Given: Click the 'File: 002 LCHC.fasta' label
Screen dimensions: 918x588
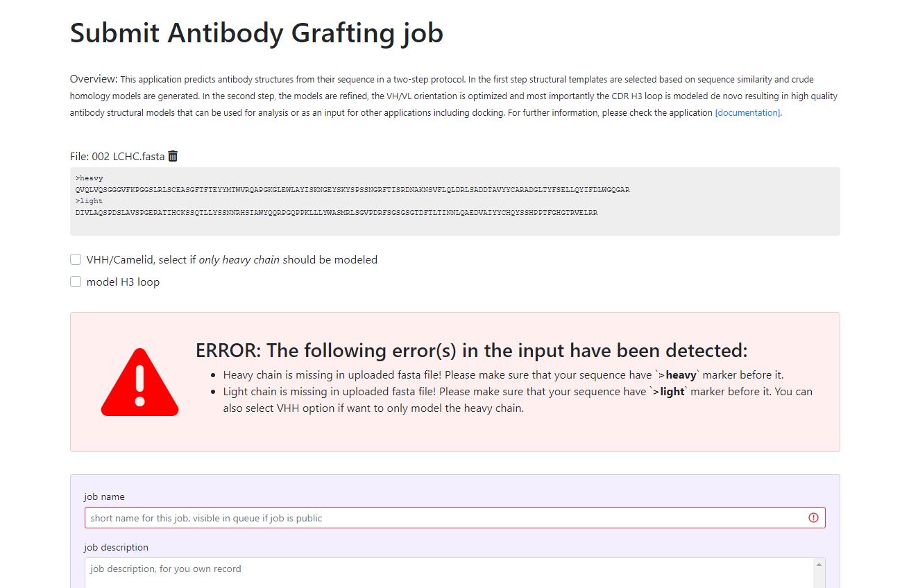Looking at the screenshot, I should [117, 156].
